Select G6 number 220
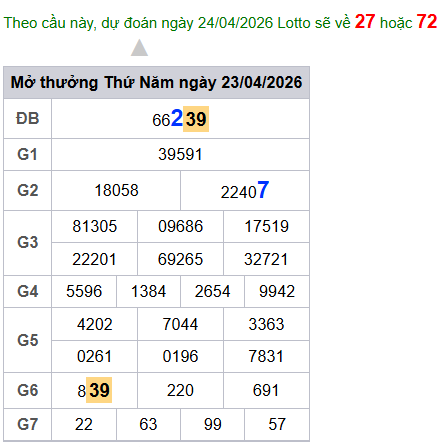The height and width of the screenshot is (447, 440). click(x=180, y=390)
